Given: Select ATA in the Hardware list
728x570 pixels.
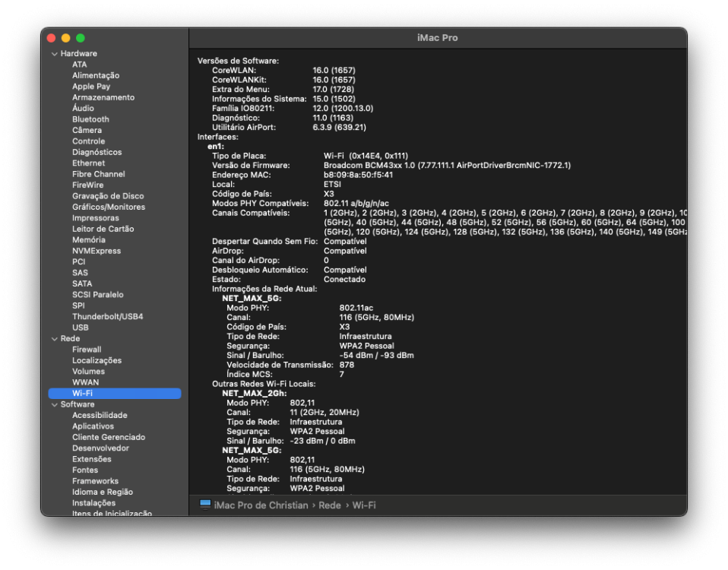Looking at the screenshot, I should [79, 65].
